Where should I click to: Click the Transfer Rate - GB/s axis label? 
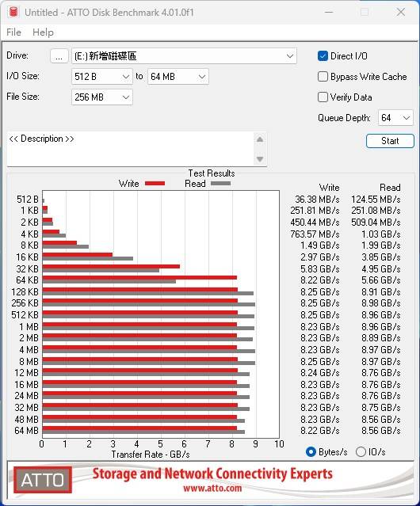pyautogui.click(x=151, y=455)
